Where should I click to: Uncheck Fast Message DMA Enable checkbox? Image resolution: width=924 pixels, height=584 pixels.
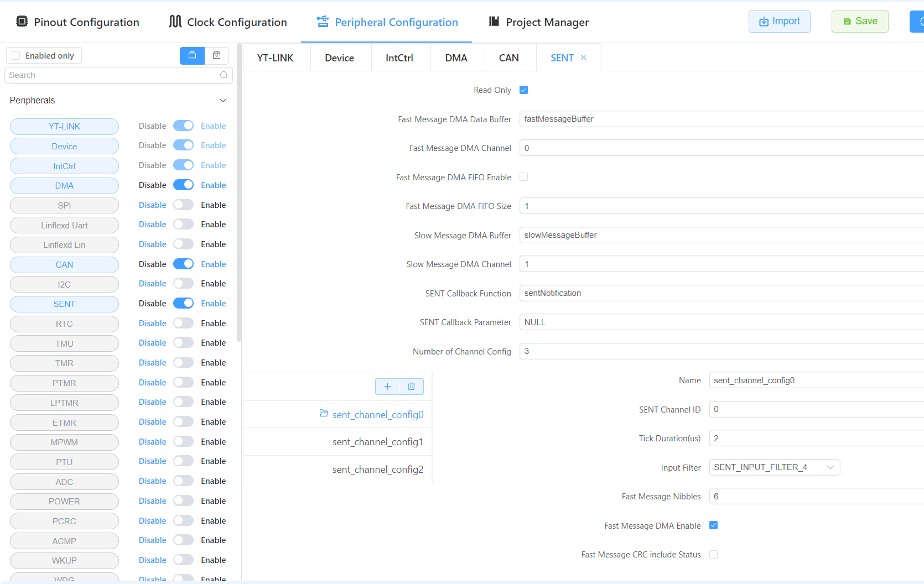tap(713, 525)
